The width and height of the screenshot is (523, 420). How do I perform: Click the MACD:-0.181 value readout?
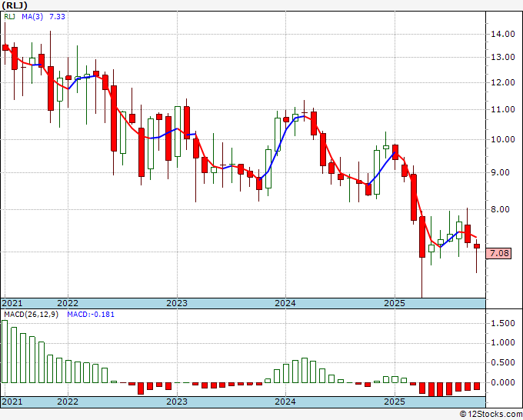[x=91, y=315]
